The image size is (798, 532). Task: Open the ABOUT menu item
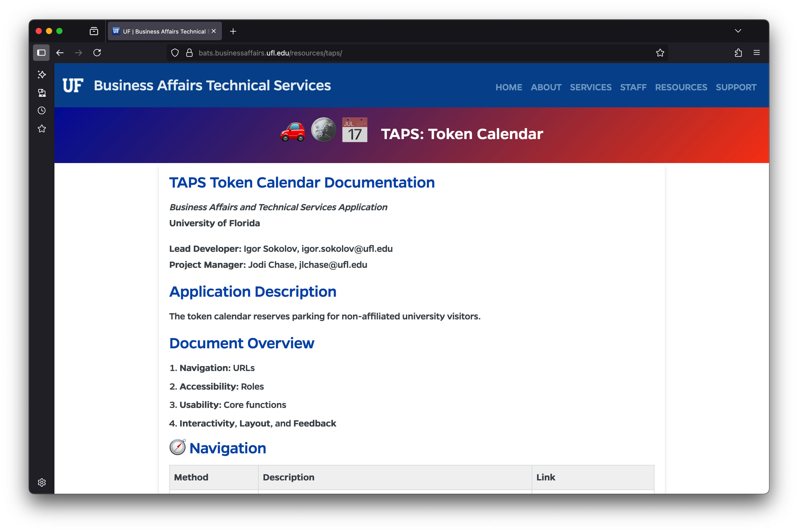(546, 87)
